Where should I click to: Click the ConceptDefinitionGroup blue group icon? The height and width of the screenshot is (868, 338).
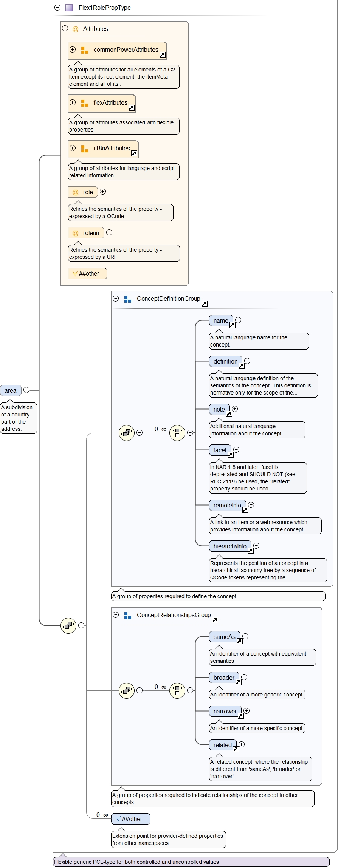(128, 299)
